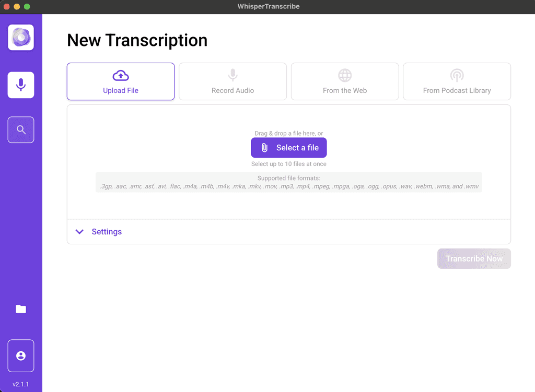Click the 'Drag & drop a file here, or' text
The width and height of the screenshot is (535, 392).
coord(288,133)
